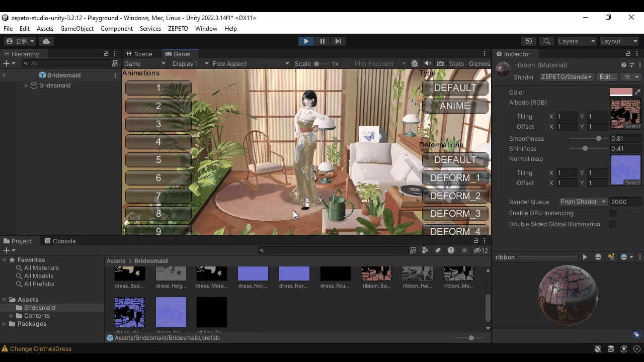
Task: Open Render Queue From Shader dropdown
Action: coord(583,202)
